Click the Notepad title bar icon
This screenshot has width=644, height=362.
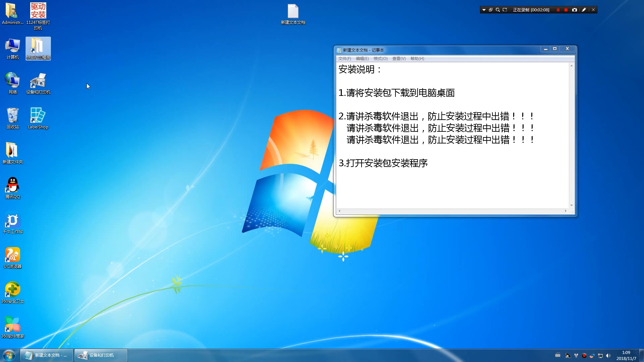tap(339, 50)
